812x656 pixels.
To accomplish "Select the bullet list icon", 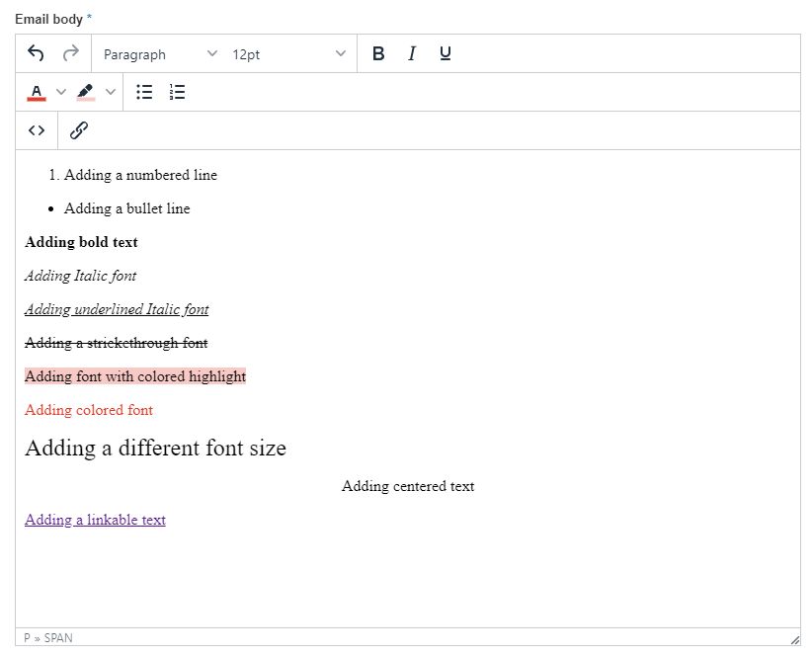I will point(143,92).
